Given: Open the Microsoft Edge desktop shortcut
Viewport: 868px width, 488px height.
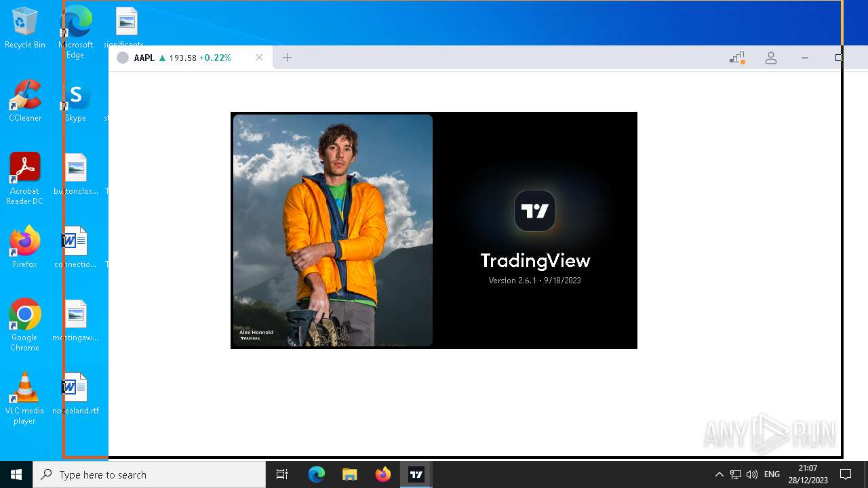Looking at the screenshot, I should click(76, 32).
